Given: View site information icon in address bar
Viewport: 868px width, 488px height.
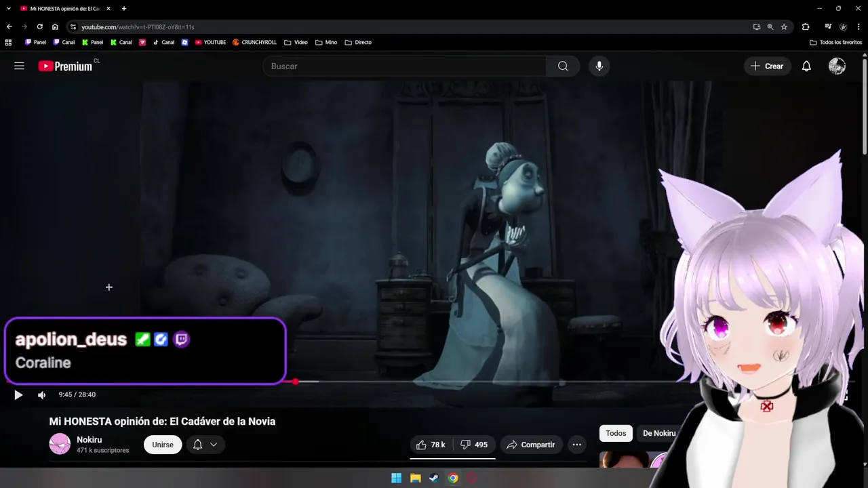Looking at the screenshot, I should 73,26.
